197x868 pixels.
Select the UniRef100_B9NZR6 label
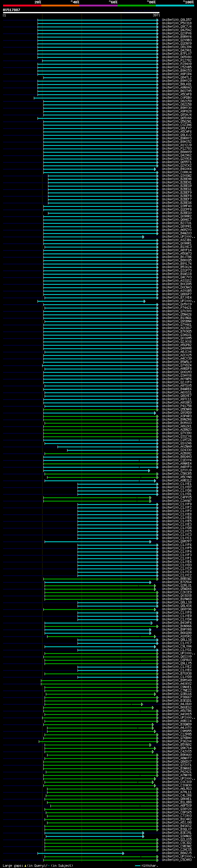click(176, 419)
